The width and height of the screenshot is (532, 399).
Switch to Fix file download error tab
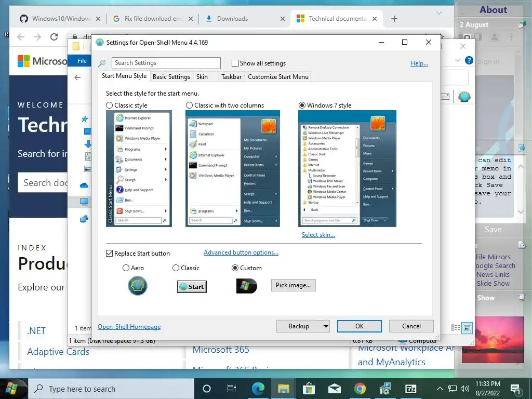click(153, 19)
